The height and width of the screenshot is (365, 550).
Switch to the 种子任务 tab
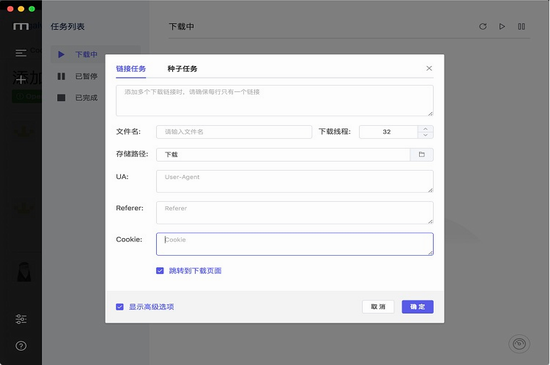click(182, 69)
